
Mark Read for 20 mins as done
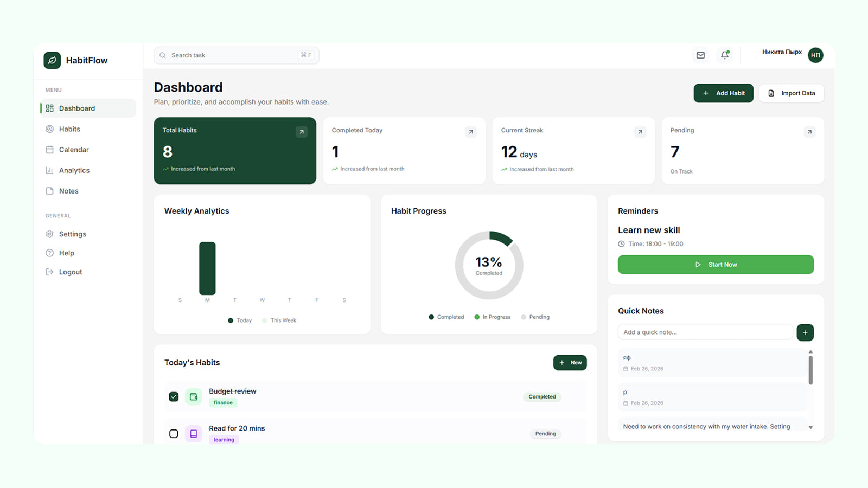tap(174, 433)
